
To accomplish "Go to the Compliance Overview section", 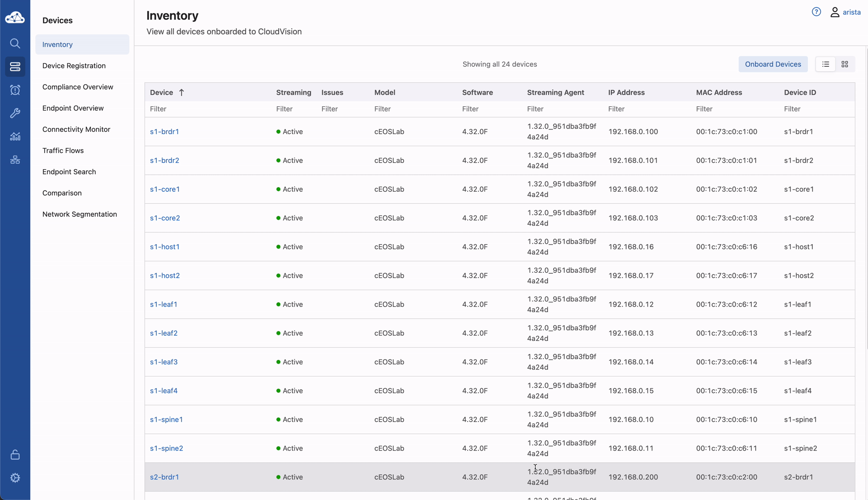I will pos(78,87).
